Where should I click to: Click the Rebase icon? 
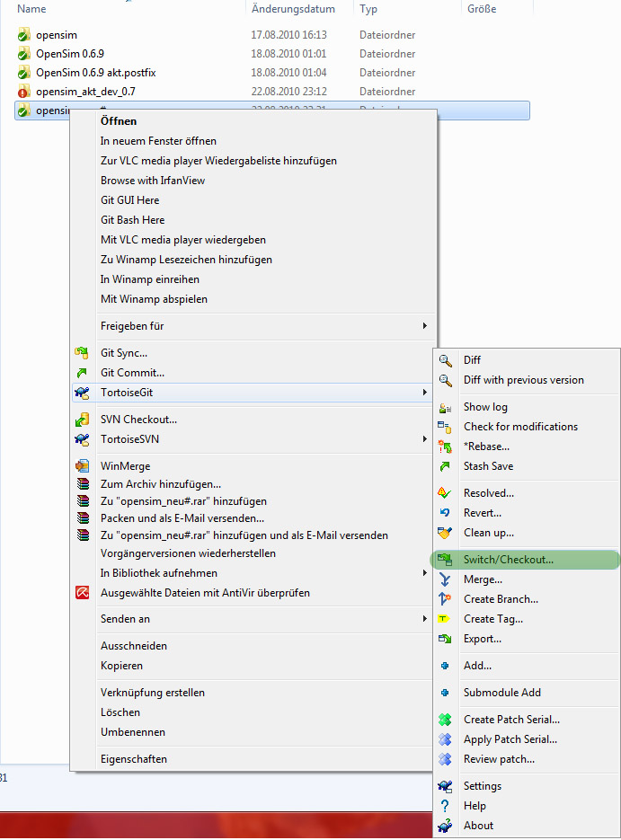pyautogui.click(x=445, y=447)
